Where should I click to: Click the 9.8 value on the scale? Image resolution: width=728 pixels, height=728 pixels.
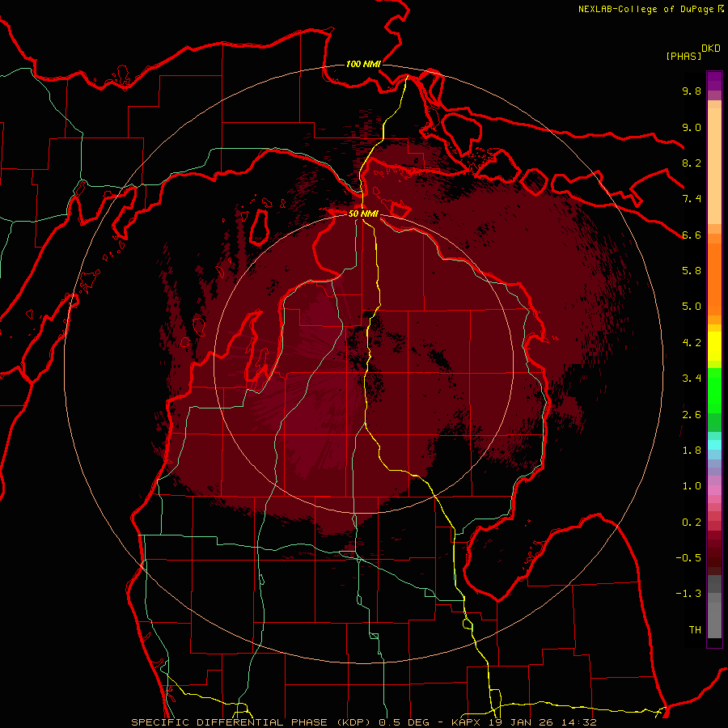[692, 91]
